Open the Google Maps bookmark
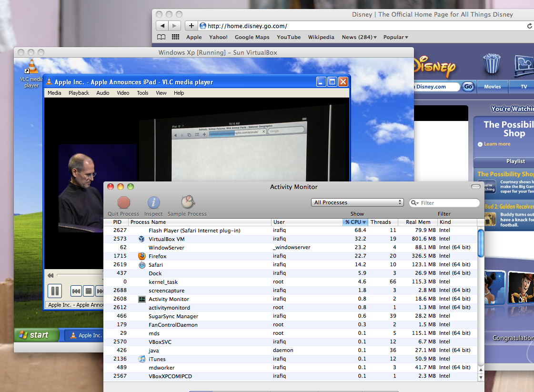 (252, 37)
